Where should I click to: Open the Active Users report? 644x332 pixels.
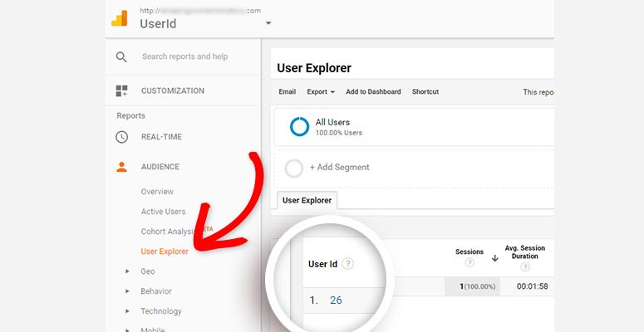coord(163,212)
